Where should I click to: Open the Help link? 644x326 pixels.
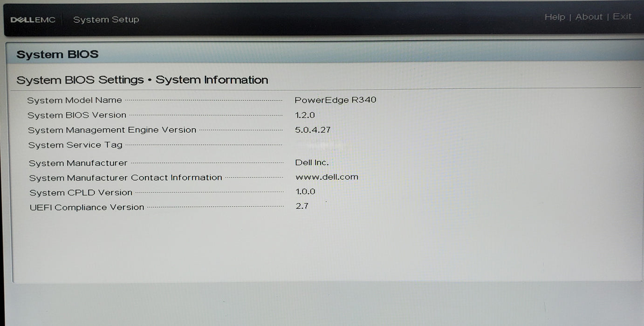(x=555, y=17)
